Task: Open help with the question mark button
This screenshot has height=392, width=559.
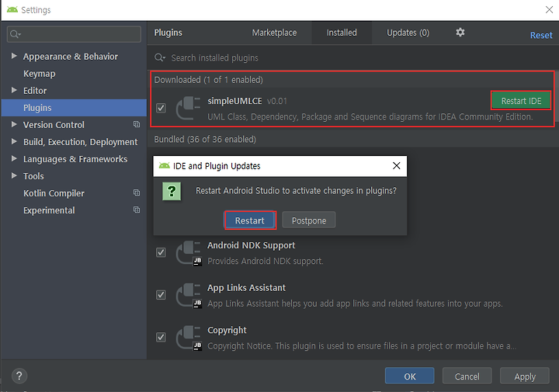Action: click(19, 376)
